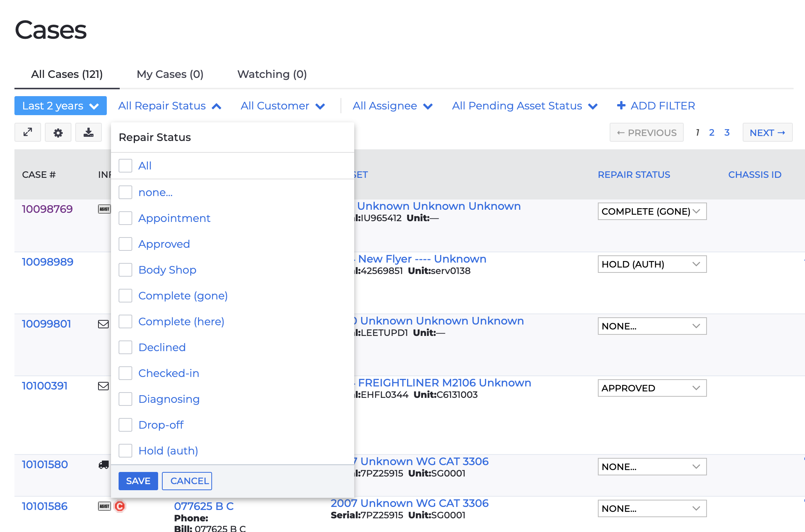
Task: Click the ASIST icon for case 10101586
Action: pyautogui.click(x=104, y=506)
